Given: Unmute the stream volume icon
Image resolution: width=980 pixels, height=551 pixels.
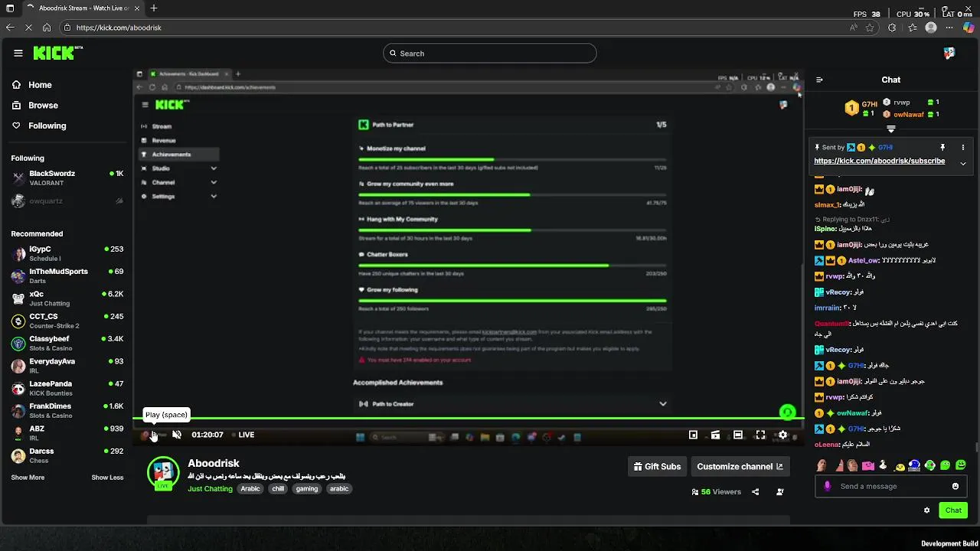Looking at the screenshot, I should click(177, 435).
